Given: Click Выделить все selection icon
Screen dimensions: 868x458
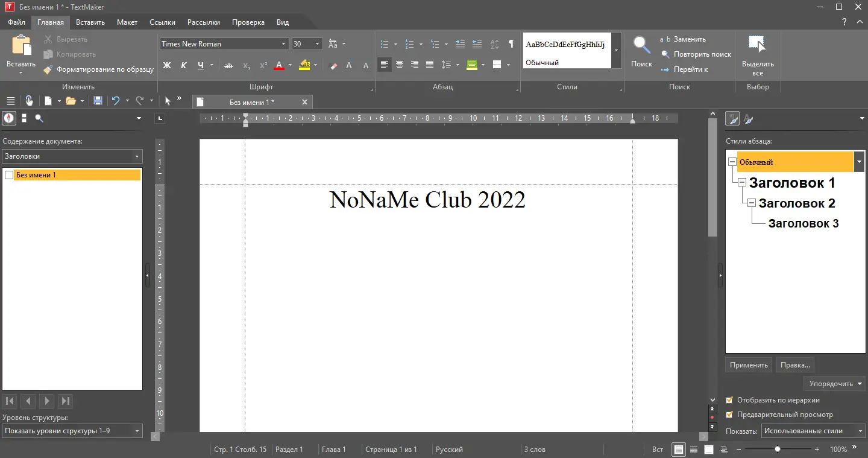Looking at the screenshot, I should click(x=758, y=56).
